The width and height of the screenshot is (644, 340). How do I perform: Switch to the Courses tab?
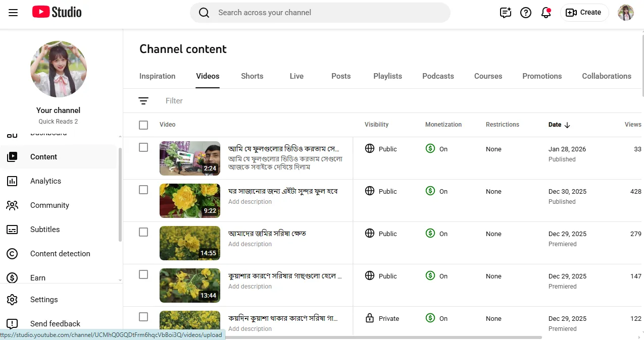point(488,76)
